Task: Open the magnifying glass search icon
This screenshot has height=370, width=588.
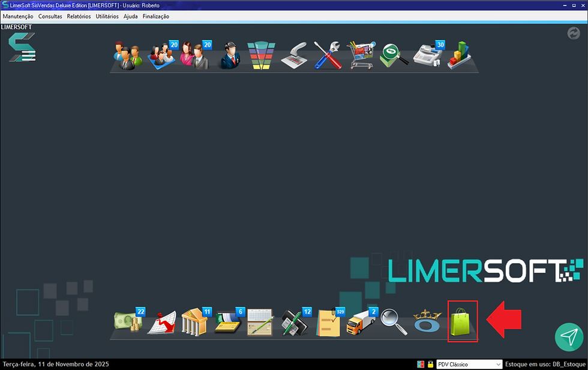Action: (x=394, y=321)
